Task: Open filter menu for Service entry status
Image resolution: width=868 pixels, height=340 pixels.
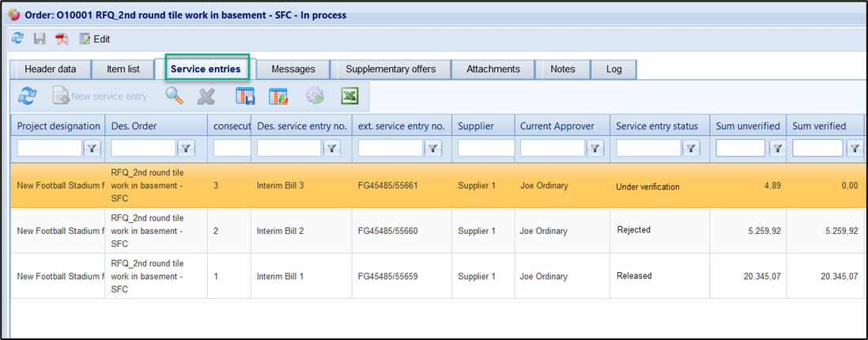Action: [691, 148]
